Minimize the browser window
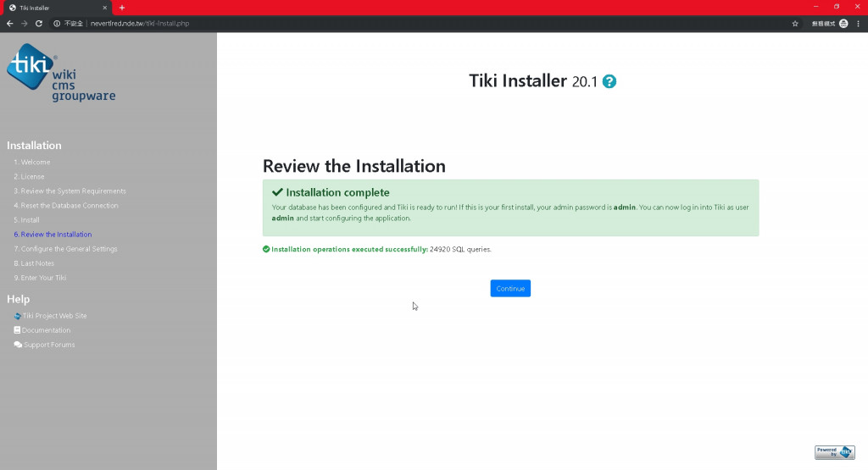Screen dimensions: 868x470 click(815, 7)
